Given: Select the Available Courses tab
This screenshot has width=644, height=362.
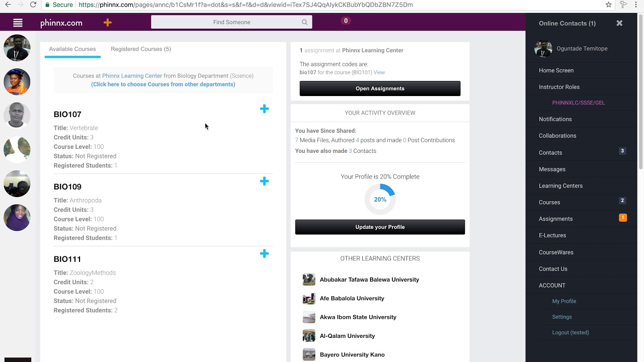Looking at the screenshot, I should tap(72, 49).
